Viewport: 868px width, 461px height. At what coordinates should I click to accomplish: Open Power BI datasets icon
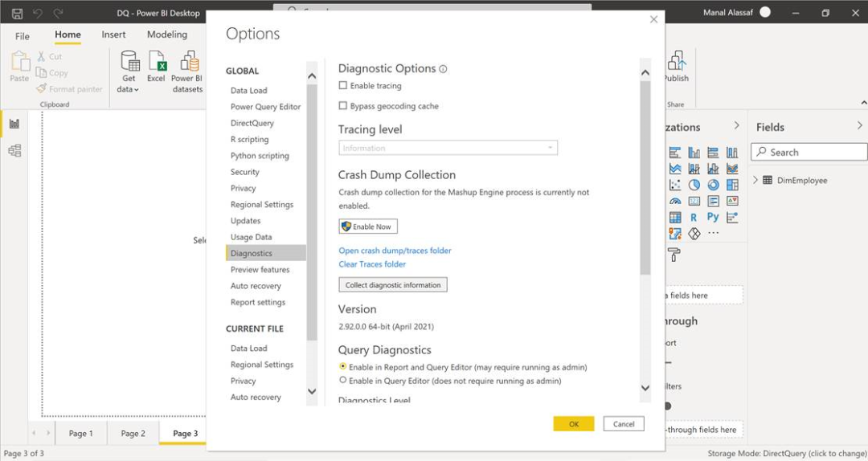(x=189, y=63)
